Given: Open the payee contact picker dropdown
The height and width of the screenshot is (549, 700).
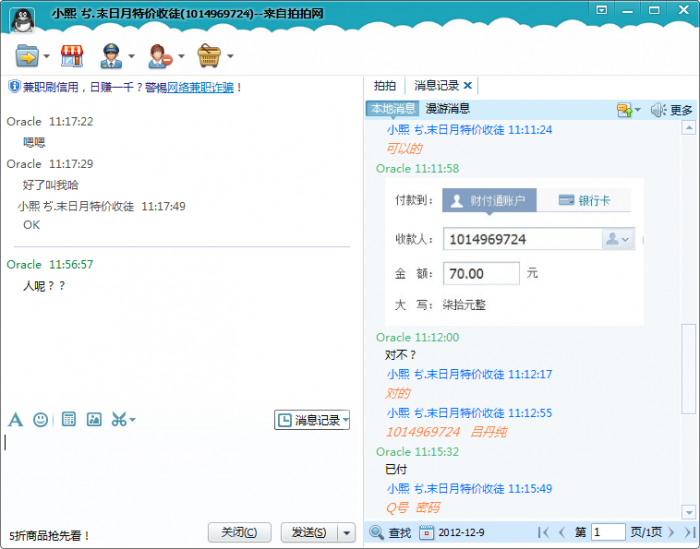Looking at the screenshot, I should tap(618, 239).
